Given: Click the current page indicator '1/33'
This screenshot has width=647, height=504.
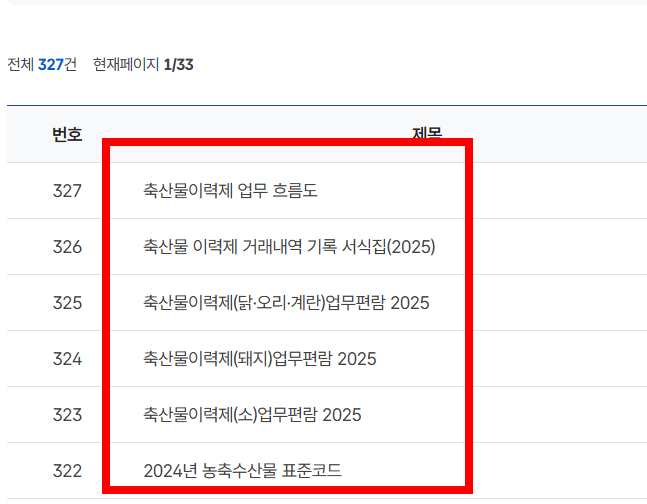Looking at the screenshot, I should point(178,65).
